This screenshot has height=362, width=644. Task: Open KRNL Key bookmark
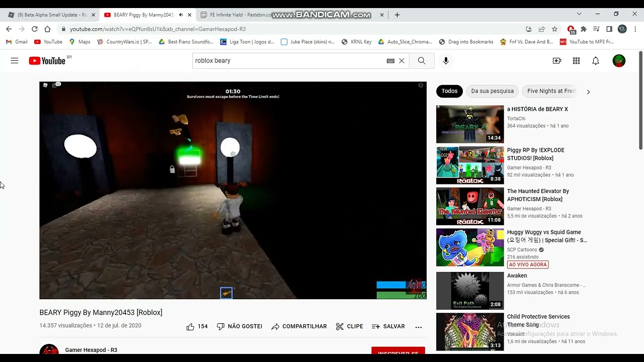357,42
